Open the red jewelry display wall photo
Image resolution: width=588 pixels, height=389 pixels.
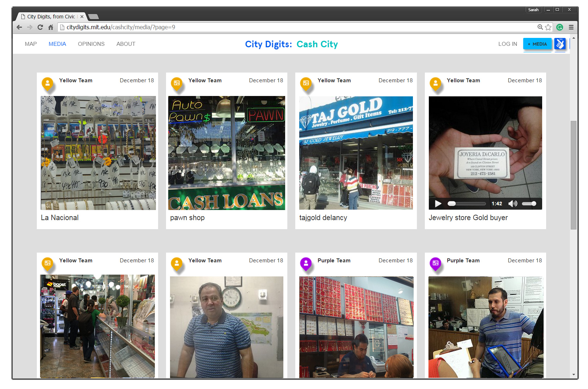356,327
